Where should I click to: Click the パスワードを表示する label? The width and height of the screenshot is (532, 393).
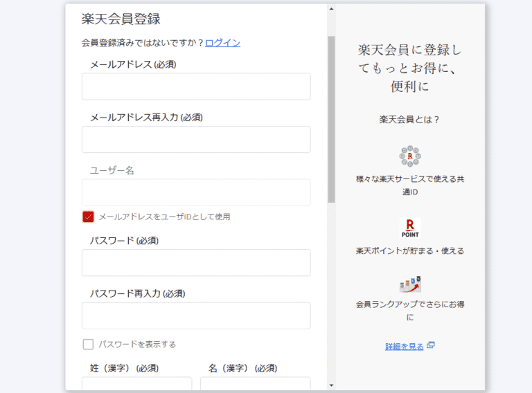(137, 344)
